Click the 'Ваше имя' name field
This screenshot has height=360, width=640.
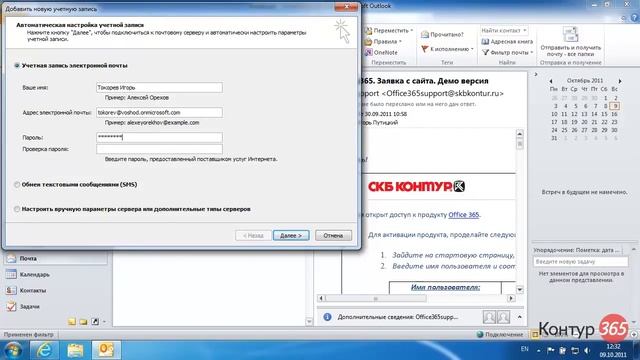click(x=159, y=87)
